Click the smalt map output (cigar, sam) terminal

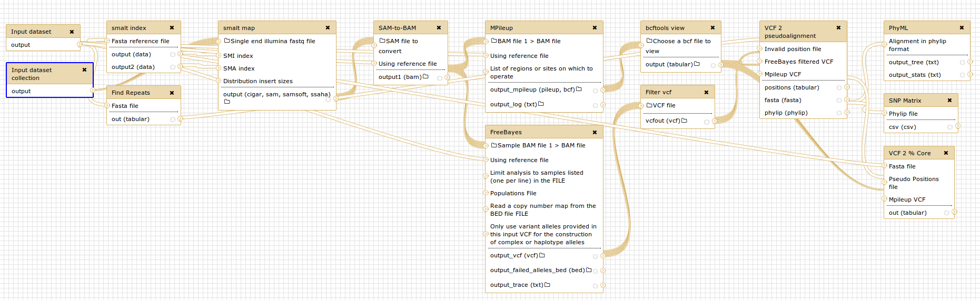coord(336,98)
